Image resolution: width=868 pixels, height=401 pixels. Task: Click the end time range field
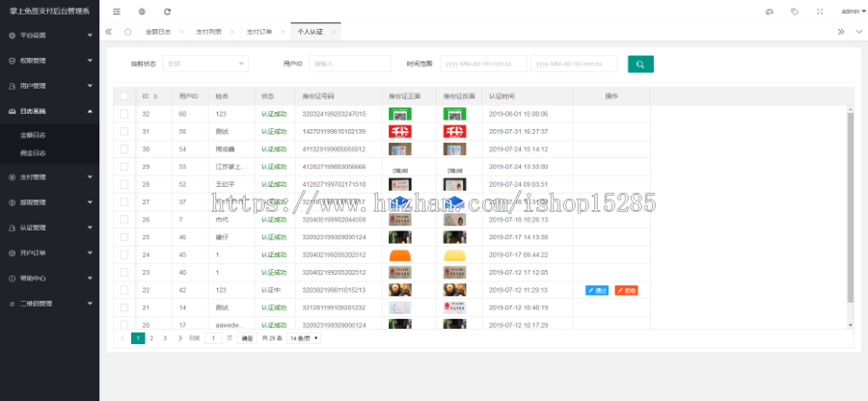(574, 64)
